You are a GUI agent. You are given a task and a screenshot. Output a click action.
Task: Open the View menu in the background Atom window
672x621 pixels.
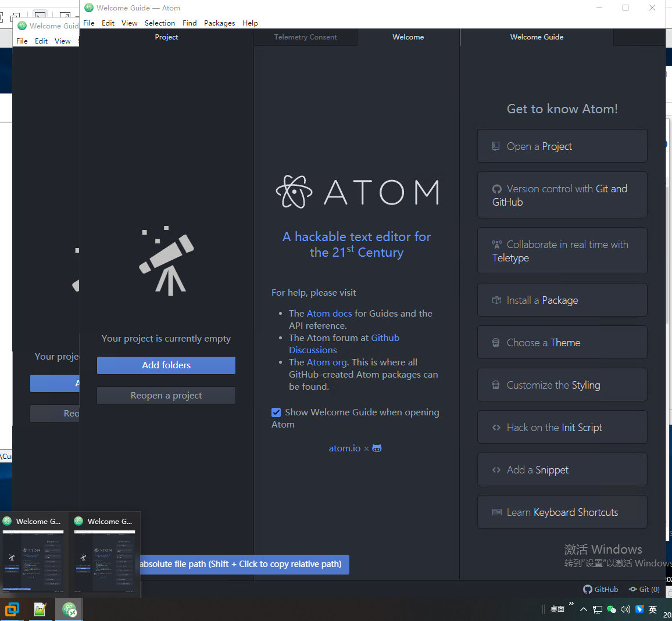pos(63,41)
